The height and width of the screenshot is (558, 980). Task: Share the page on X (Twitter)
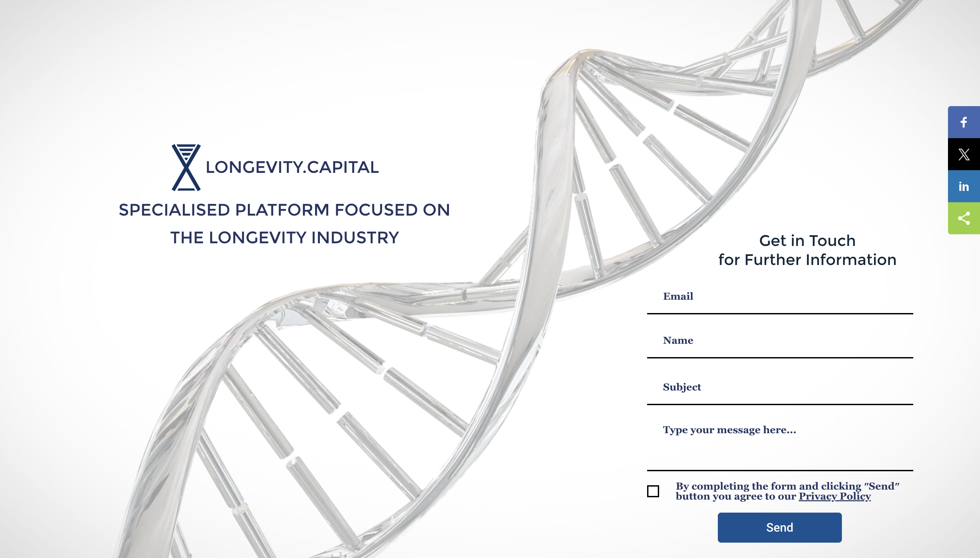(x=964, y=155)
